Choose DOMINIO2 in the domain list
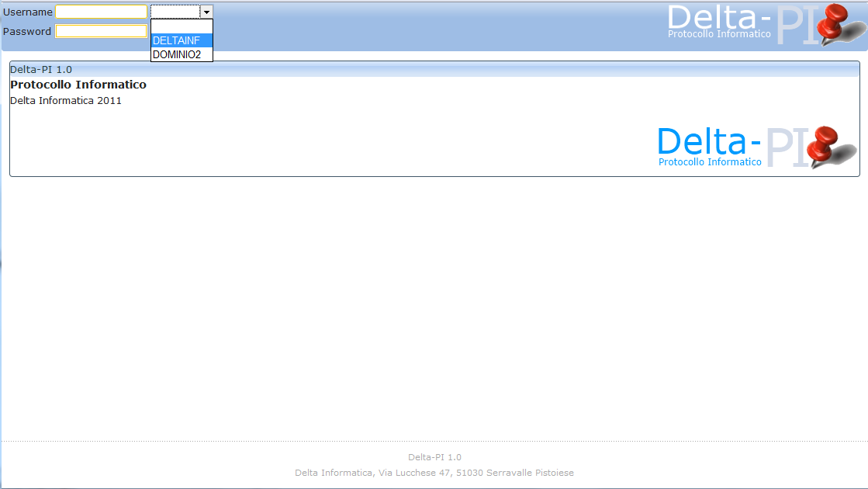 [182, 54]
